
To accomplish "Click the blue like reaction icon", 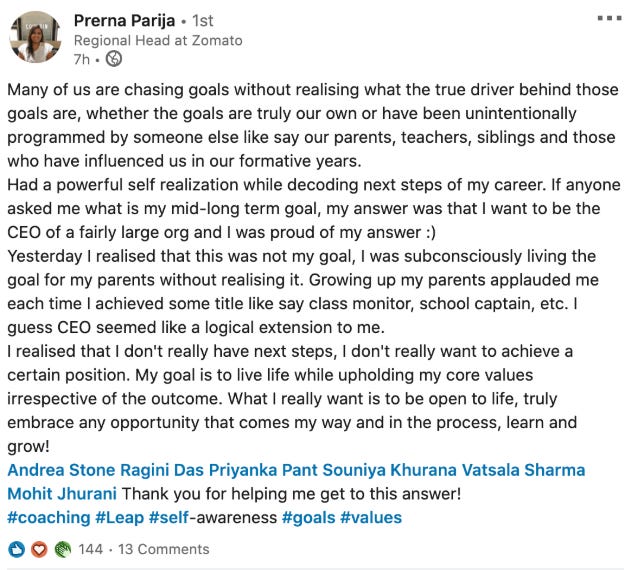I will 16,549.
